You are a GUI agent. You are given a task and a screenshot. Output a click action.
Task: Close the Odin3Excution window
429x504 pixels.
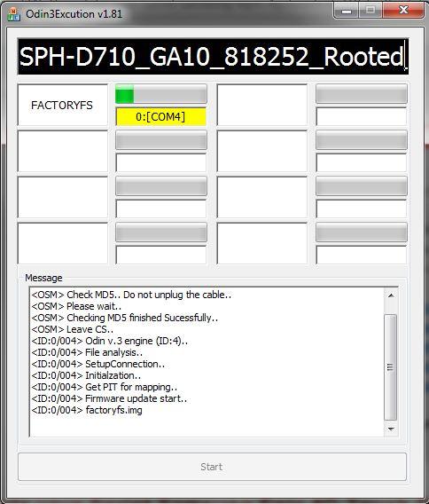tap(403, 11)
